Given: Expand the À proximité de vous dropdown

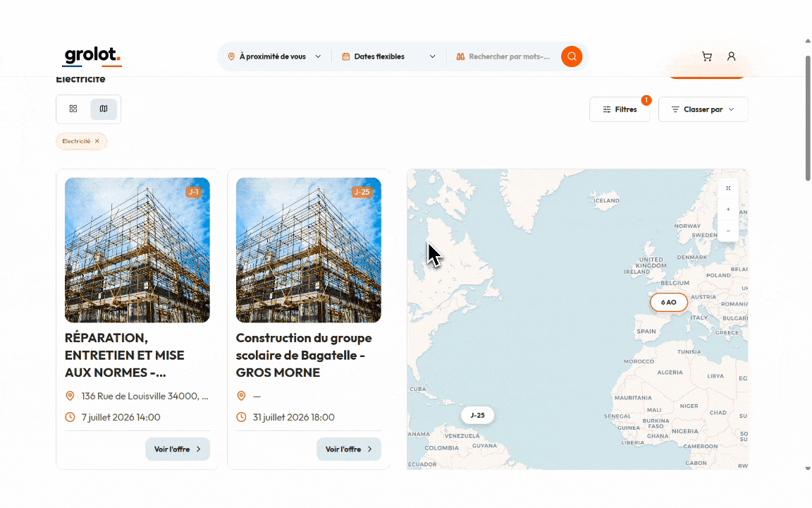Looking at the screenshot, I should 274,56.
